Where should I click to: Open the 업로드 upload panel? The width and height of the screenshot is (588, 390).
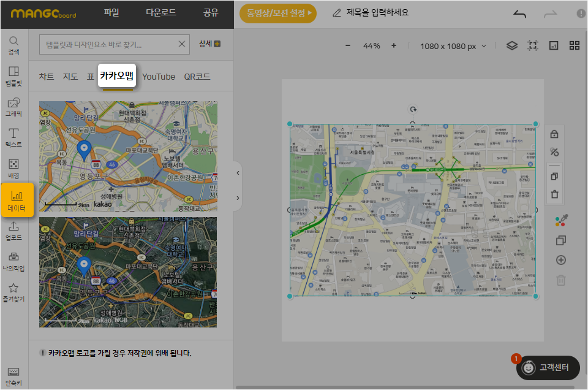pos(14,231)
